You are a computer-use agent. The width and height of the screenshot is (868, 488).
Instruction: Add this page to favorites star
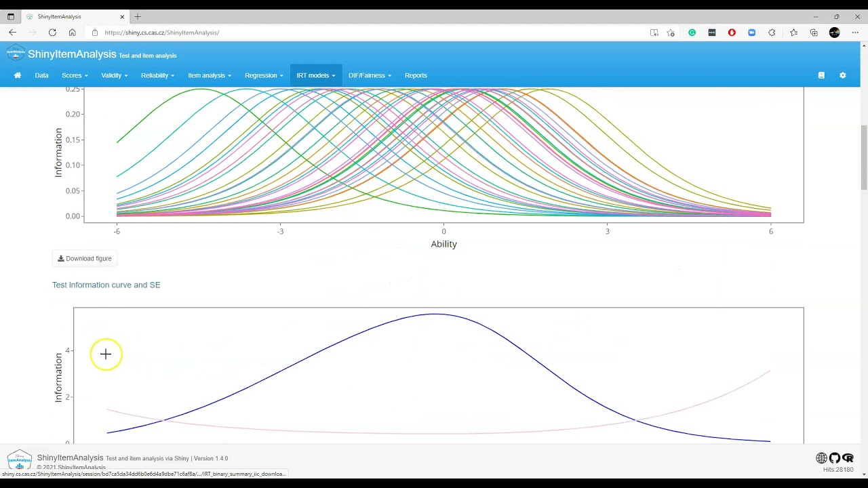pos(671,33)
